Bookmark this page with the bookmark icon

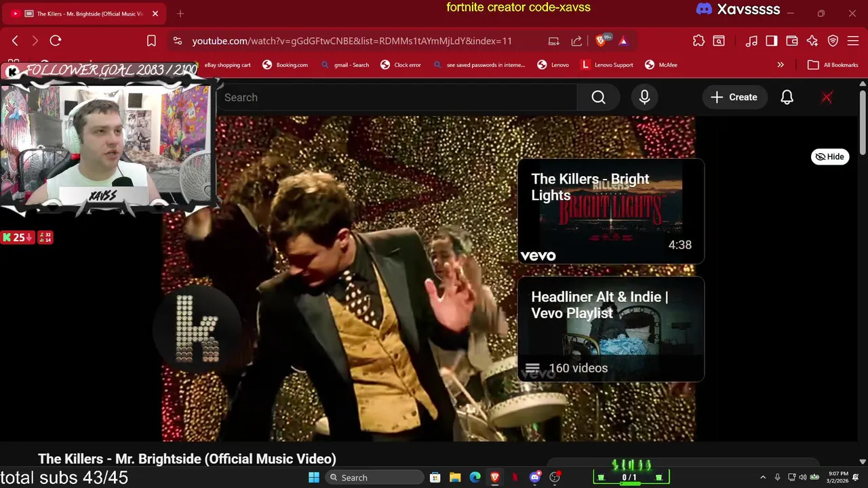click(x=151, y=41)
